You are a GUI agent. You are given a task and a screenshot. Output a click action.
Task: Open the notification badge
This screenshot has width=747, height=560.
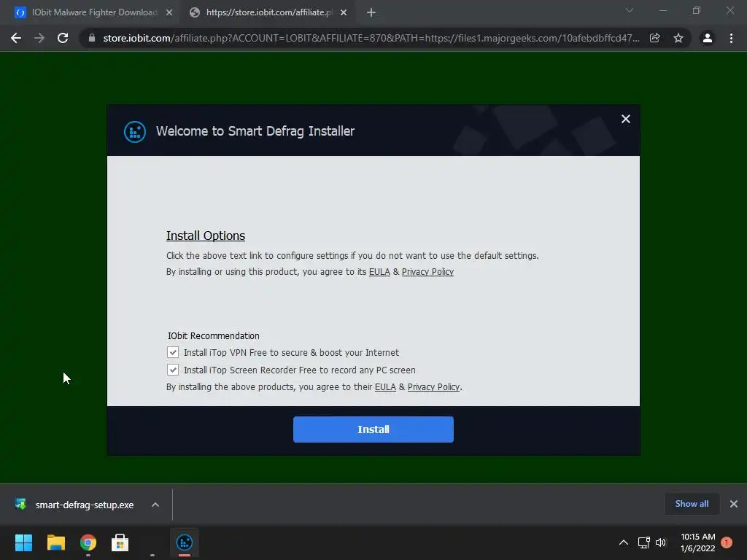pos(727,542)
